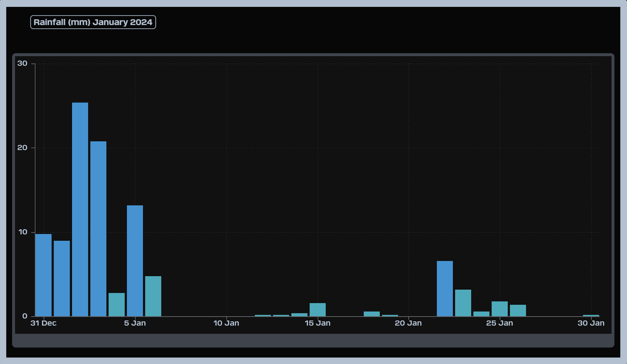
Task: Select the 1 Jan blue bar
Action: pos(62,278)
